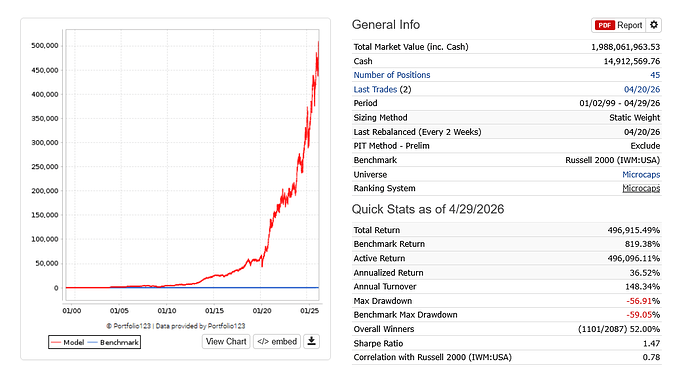Viewport: 690px width, 368px height.
Task: Select the Benchmark Return value 819.38%
Action: pos(642,244)
